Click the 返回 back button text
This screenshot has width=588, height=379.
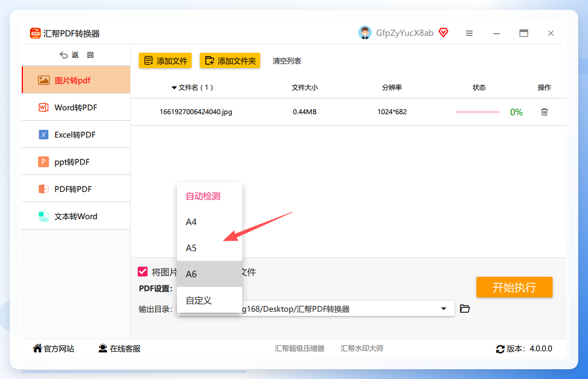click(x=83, y=55)
